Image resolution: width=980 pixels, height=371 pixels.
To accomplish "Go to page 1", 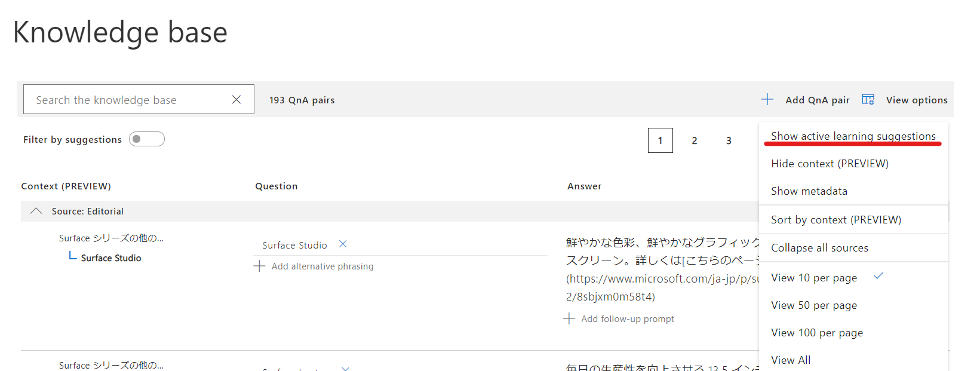I will tap(660, 140).
